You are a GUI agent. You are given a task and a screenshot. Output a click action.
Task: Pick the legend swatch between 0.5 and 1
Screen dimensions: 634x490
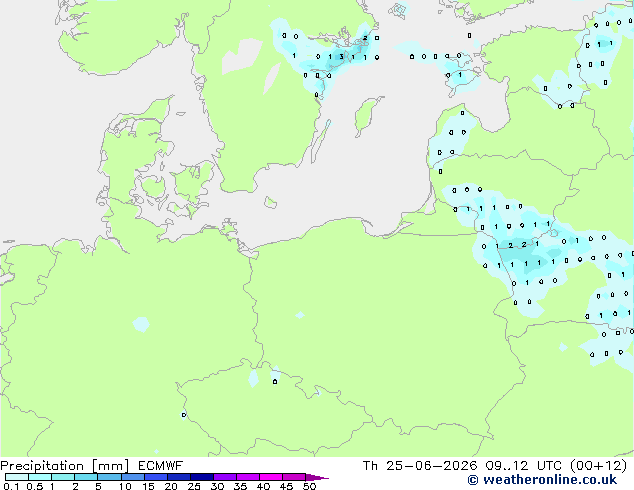[40, 477]
